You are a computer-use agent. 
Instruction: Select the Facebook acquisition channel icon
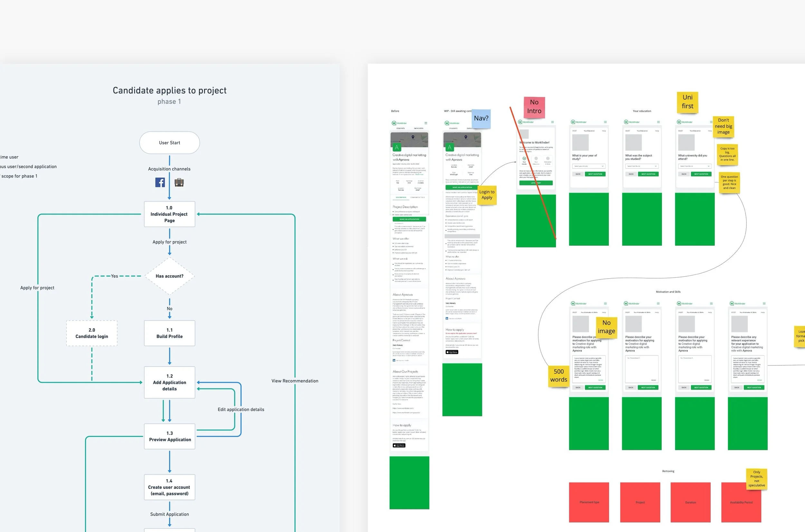click(x=160, y=182)
